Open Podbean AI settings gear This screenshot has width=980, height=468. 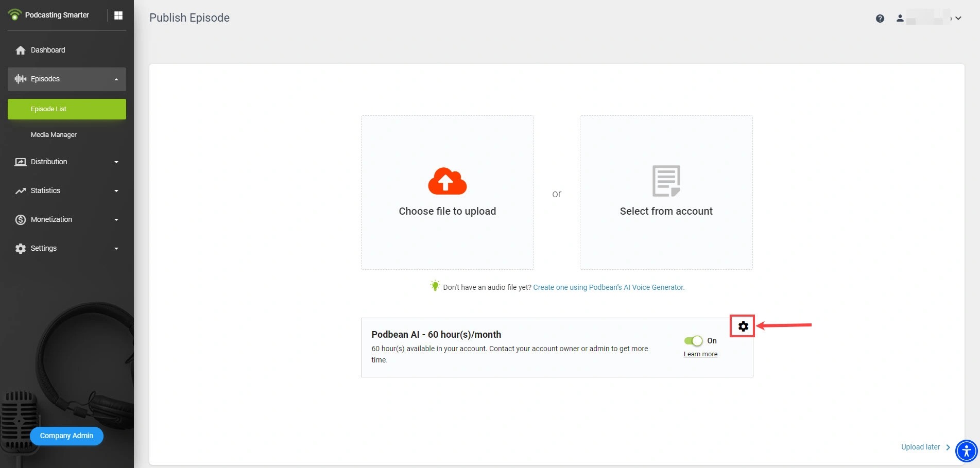[x=743, y=326]
